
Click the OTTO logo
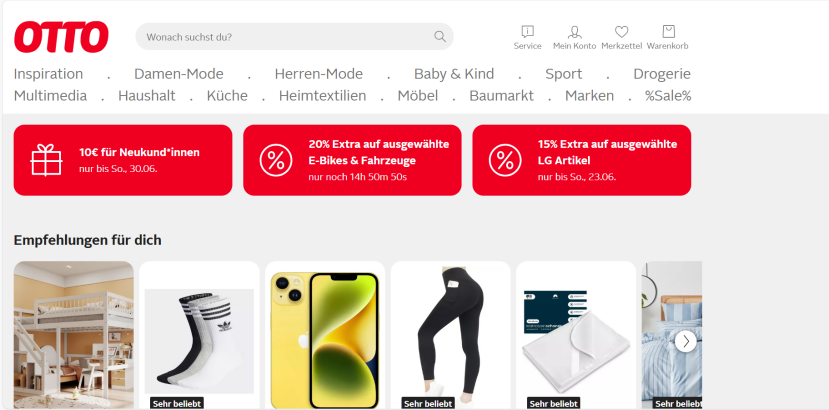(61, 37)
